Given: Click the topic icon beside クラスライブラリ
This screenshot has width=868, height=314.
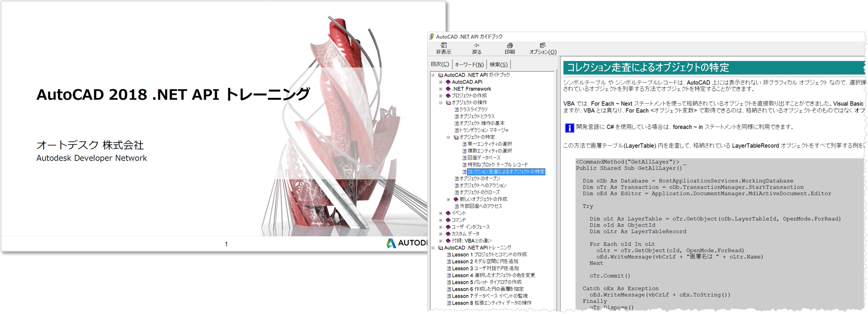Looking at the screenshot, I should (x=457, y=109).
